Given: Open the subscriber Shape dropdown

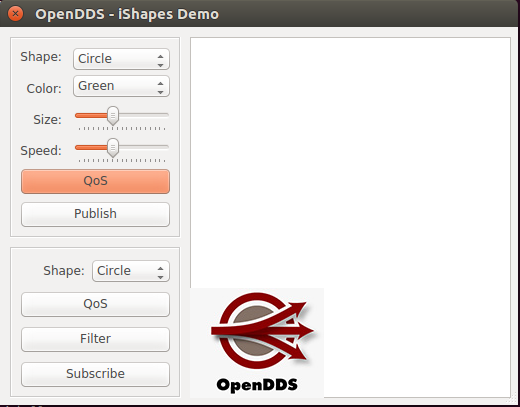Looking at the screenshot, I should 131,271.
